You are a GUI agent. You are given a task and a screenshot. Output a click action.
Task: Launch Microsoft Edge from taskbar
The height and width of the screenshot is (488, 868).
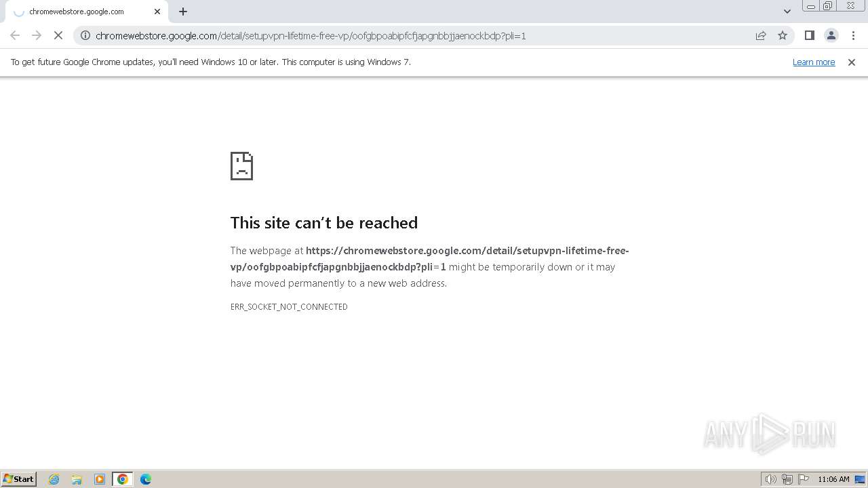pos(146,479)
